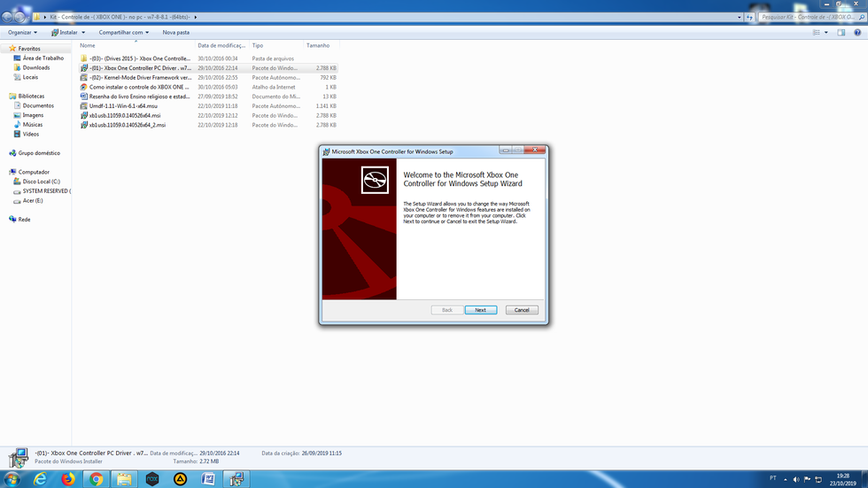Image resolution: width=868 pixels, height=488 pixels.
Task: Click Next in the Xbox Setup Wizard
Action: click(x=480, y=310)
